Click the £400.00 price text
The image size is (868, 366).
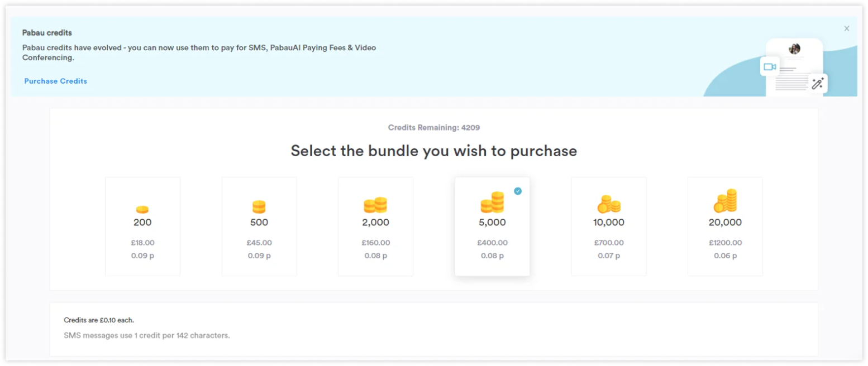[492, 243]
